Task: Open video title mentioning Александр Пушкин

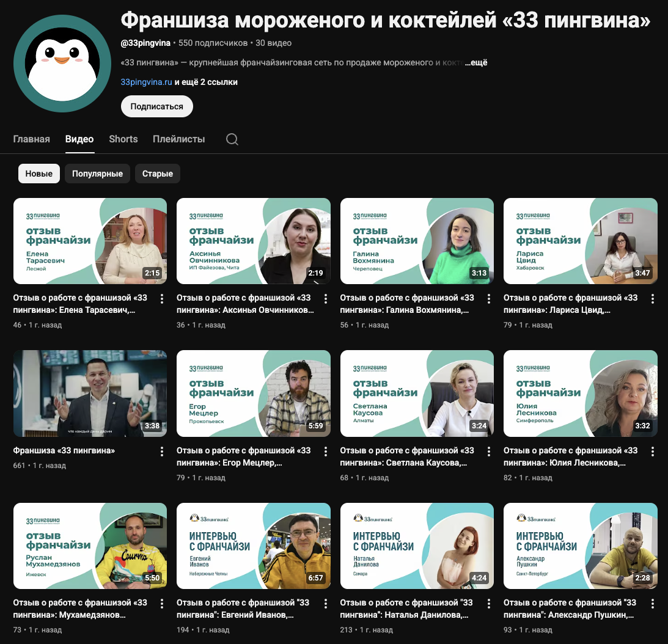Action: [570, 609]
